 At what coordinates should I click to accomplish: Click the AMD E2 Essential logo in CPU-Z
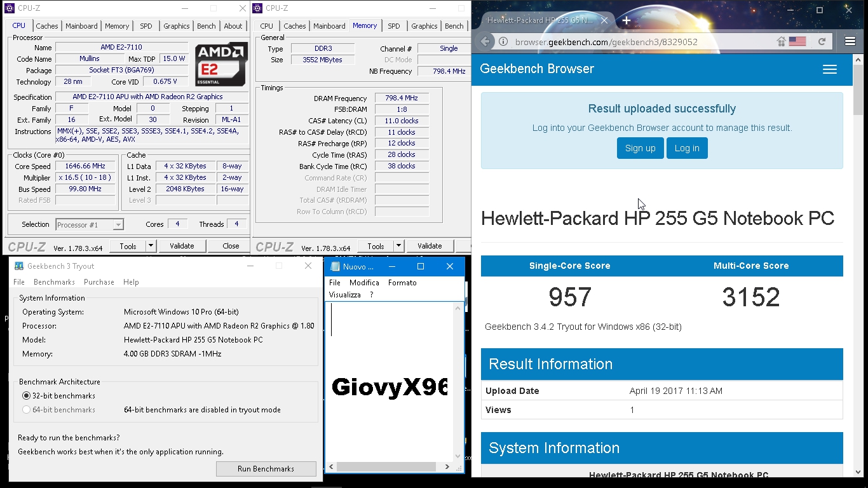[220, 65]
